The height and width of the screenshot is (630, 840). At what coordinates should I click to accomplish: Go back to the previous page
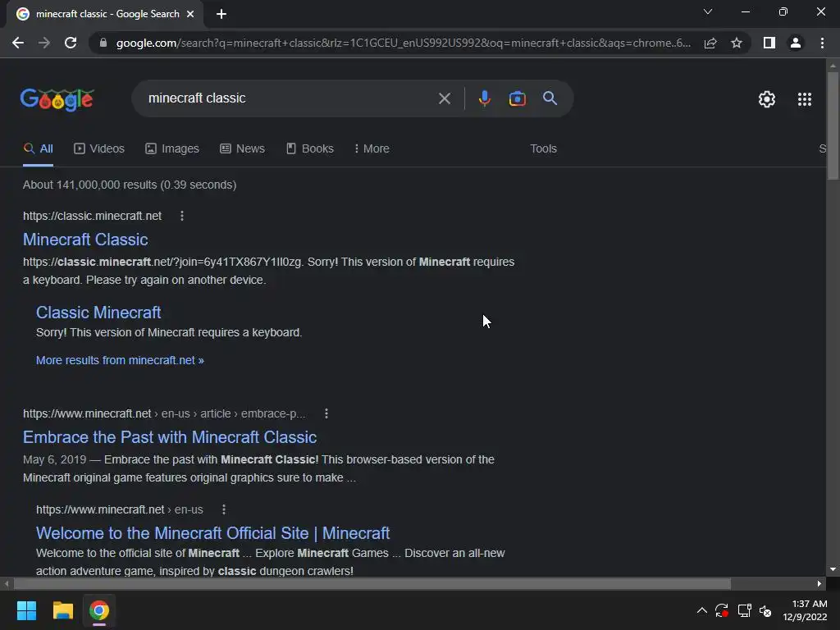click(18, 43)
